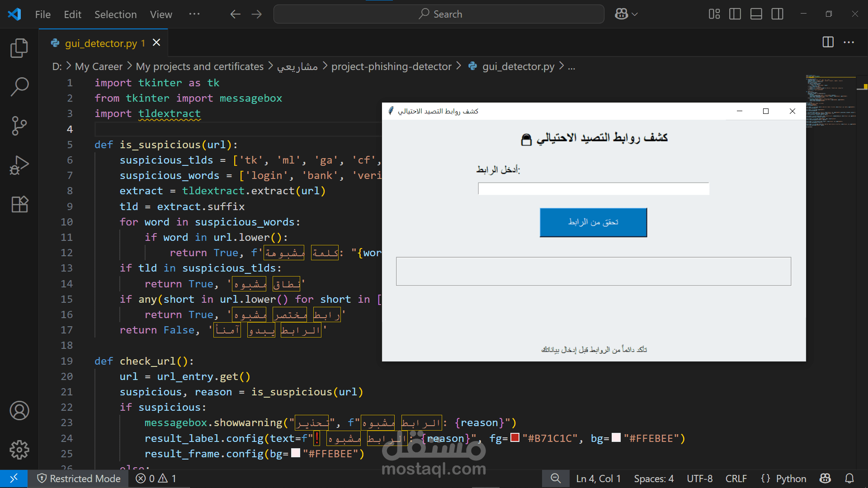Viewport: 868px width, 488px height.
Task: Click the code minimap
Action: click(831, 102)
